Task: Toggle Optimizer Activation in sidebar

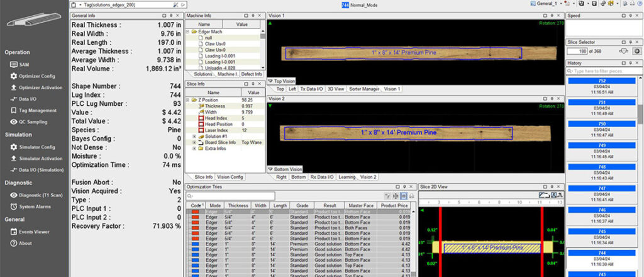Action: [x=40, y=88]
